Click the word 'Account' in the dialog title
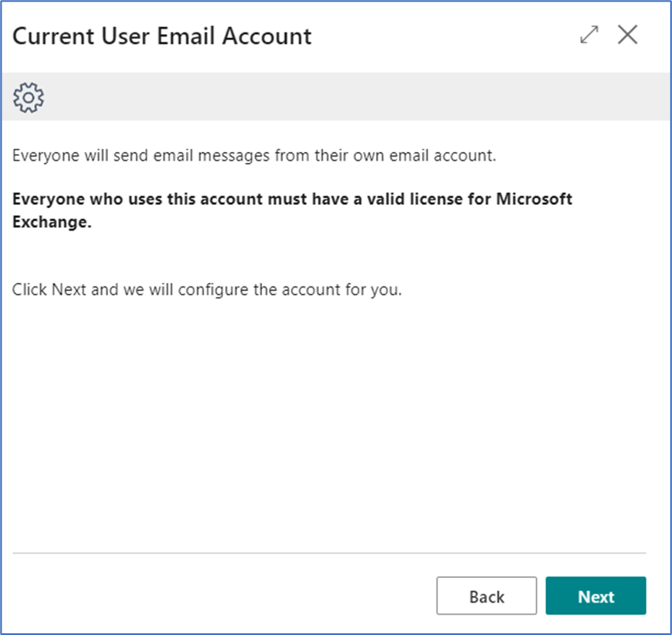 coord(267,36)
